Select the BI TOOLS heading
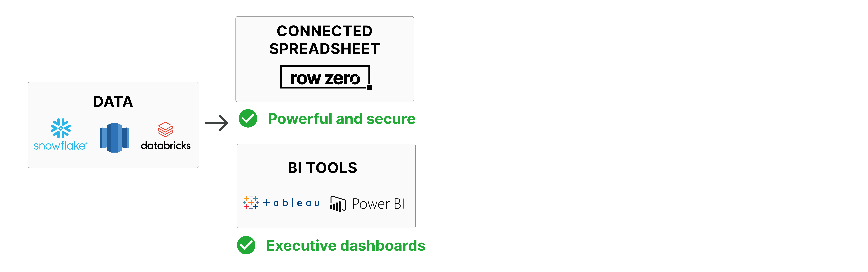 [322, 168]
